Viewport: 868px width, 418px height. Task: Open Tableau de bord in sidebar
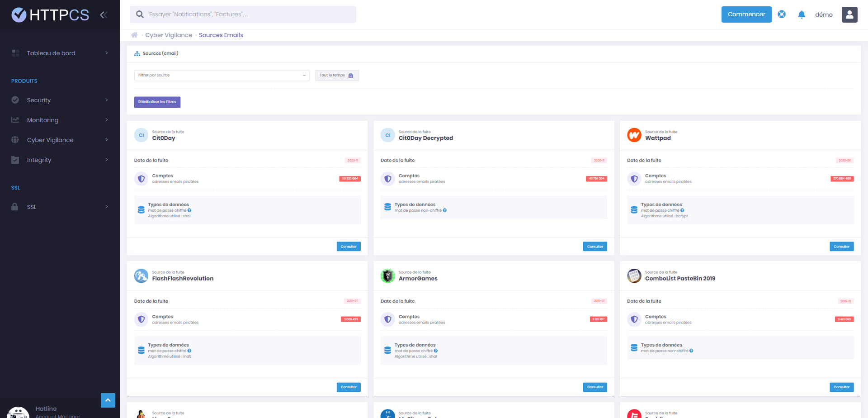(x=60, y=53)
